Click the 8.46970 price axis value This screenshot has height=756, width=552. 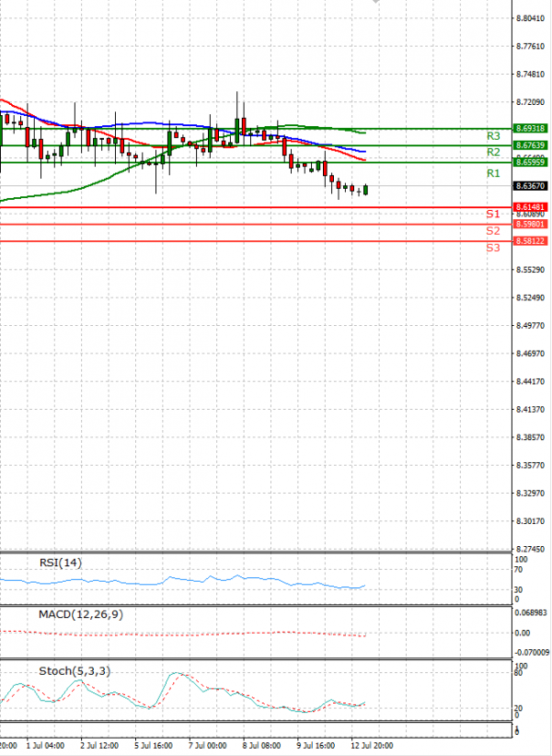pos(530,354)
